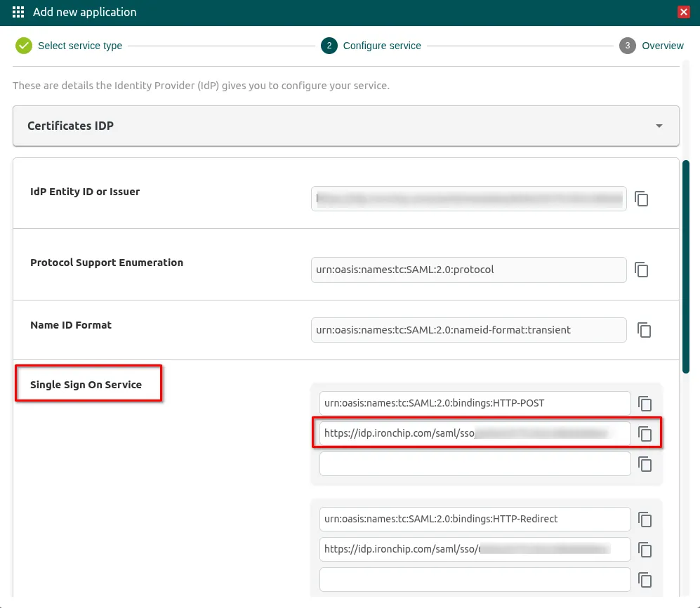Click the step 3 circle icon
This screenshot has width=700, height=608.
pos(627,46)
